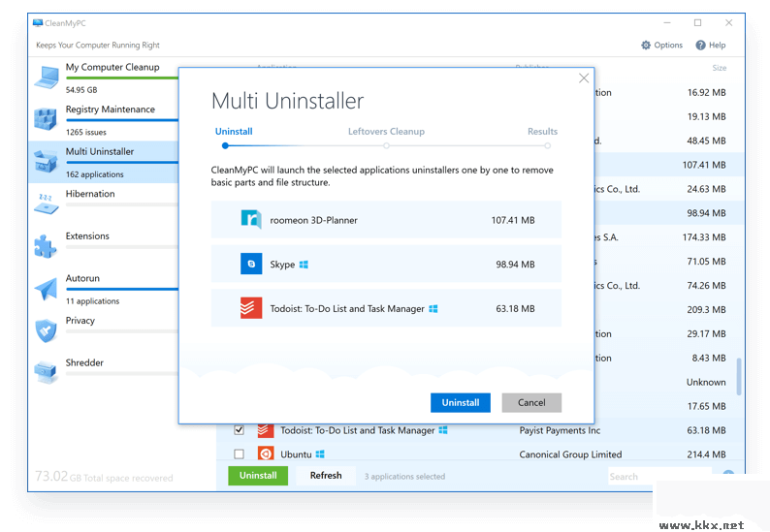Viewport: 770px width, 532px height.
Task: Check the Ubuntu application checkbox
Action: [240, 454]
